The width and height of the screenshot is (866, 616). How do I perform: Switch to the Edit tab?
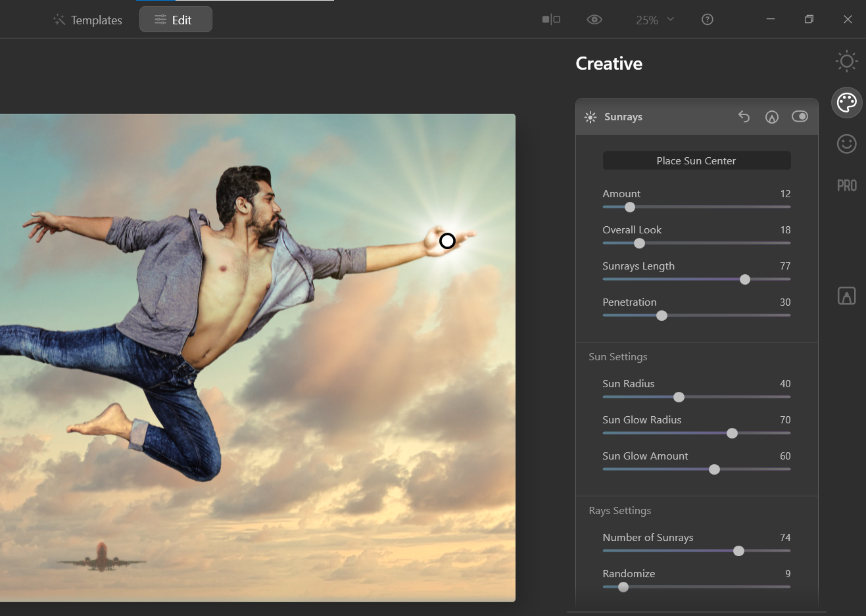point(176,20)
